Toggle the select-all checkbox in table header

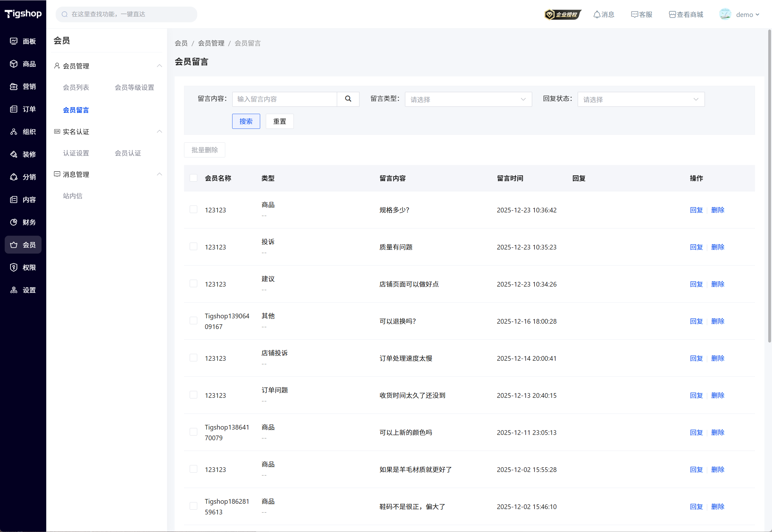pos(193,178)
